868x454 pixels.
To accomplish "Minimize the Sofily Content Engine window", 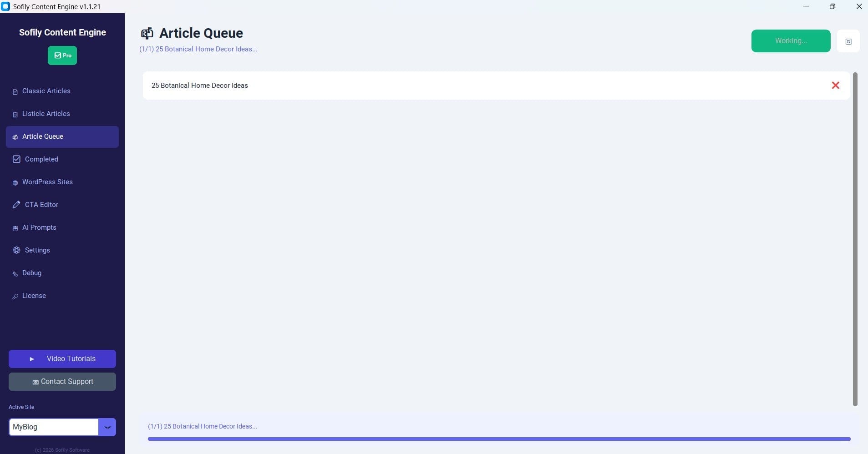I will [x=806, y=6].
